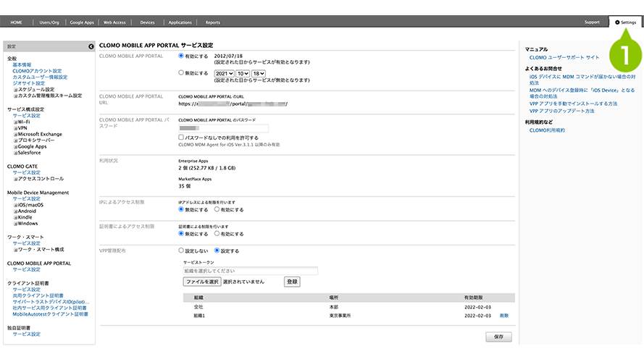Open the year dropdown showing 2021
Image resolution: width=644 pixels, height=362 pixels.
225,73
